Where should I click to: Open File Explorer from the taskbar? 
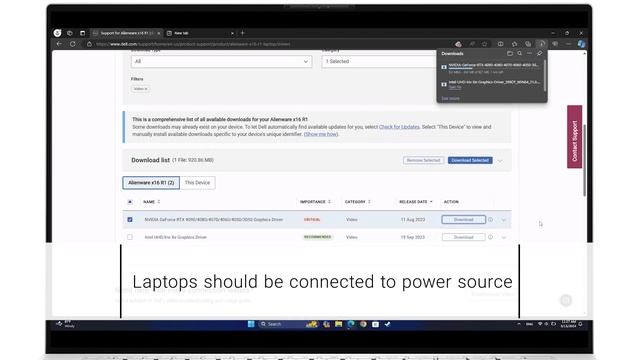tap(338, 324)
